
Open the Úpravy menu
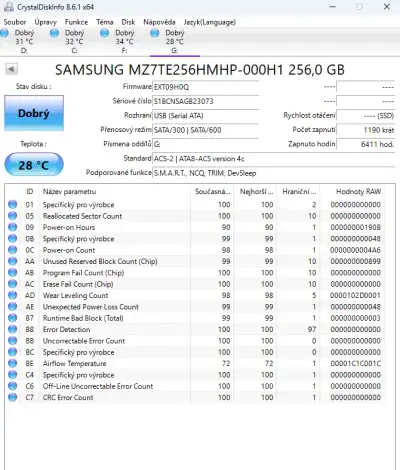pyautogui.click(x=46, y=22)
